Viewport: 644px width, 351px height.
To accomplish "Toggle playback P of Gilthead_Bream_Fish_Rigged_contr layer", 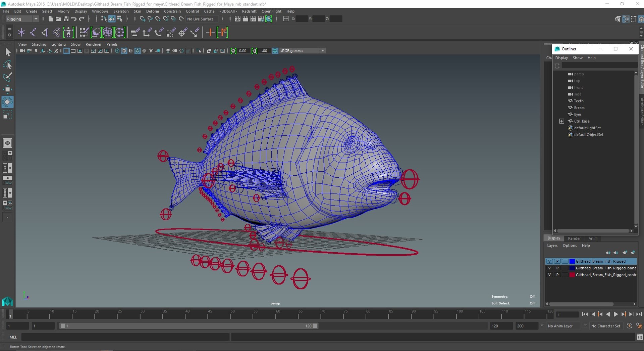I will click(x=557, y=275).
